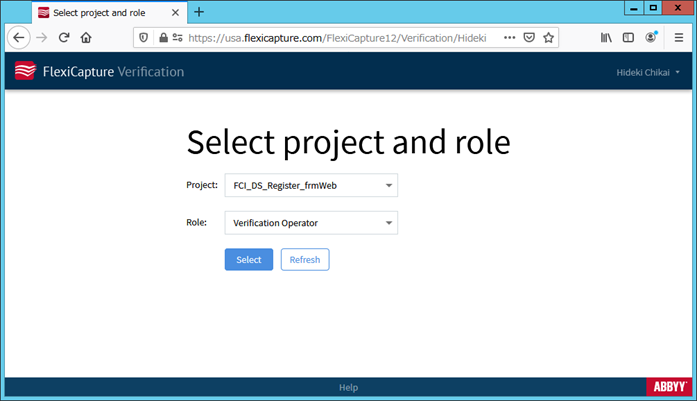The width and height of the screenshot is (697, 401).
Task: Expand the Project dropdown
Action: pos(311,185)
